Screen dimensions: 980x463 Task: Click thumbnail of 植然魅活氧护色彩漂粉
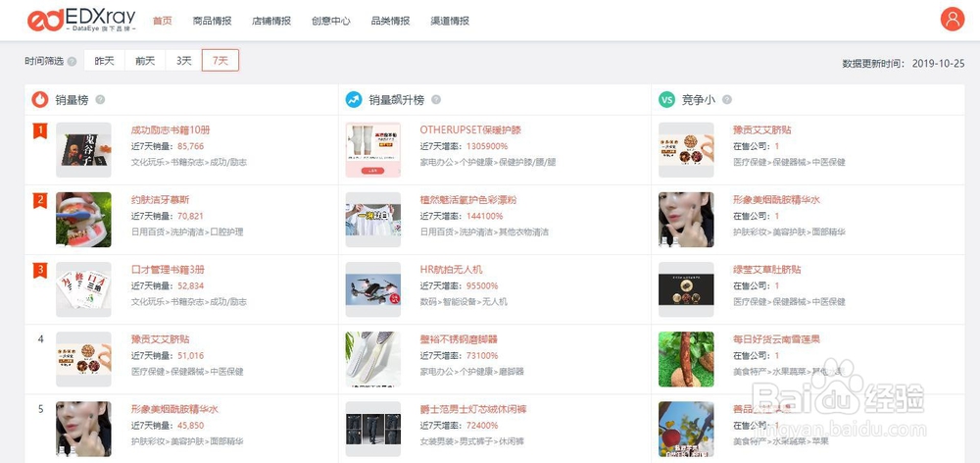373,220
